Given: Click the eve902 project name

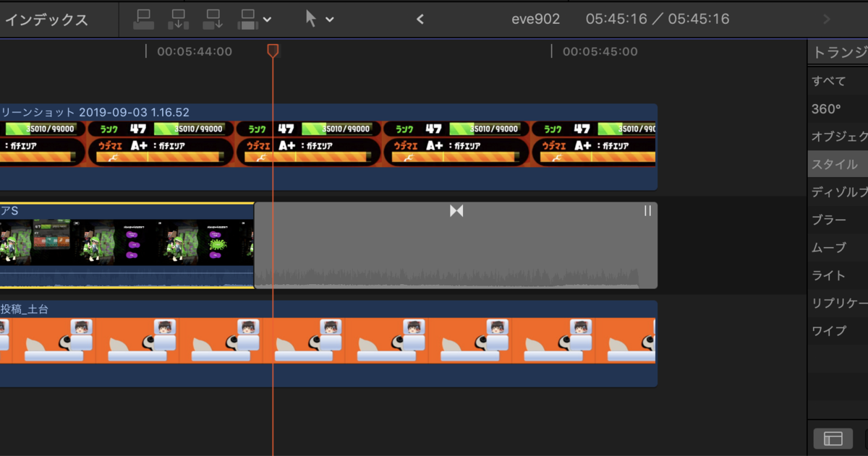Looking at the screenshot, I should coord(535,20).
